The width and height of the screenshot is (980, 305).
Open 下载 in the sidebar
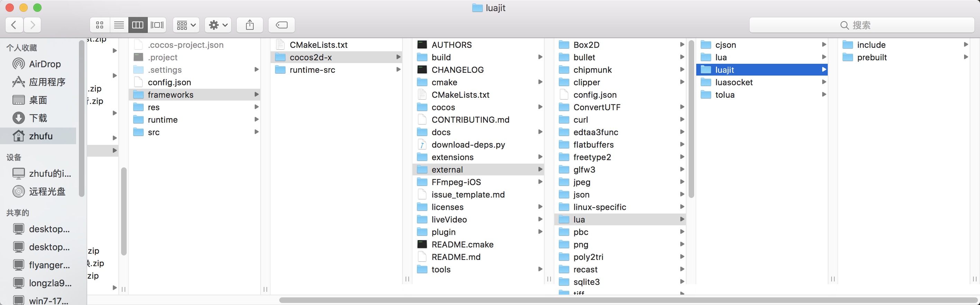38,118
